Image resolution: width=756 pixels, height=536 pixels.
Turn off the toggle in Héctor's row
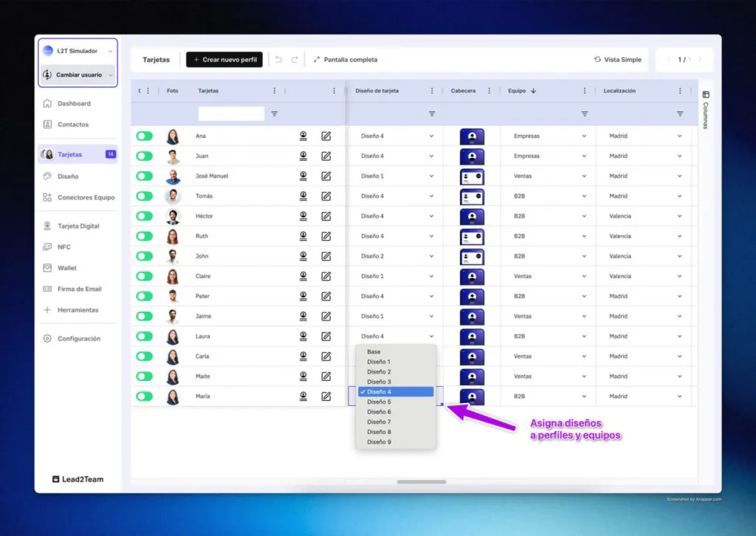point(144,216)
